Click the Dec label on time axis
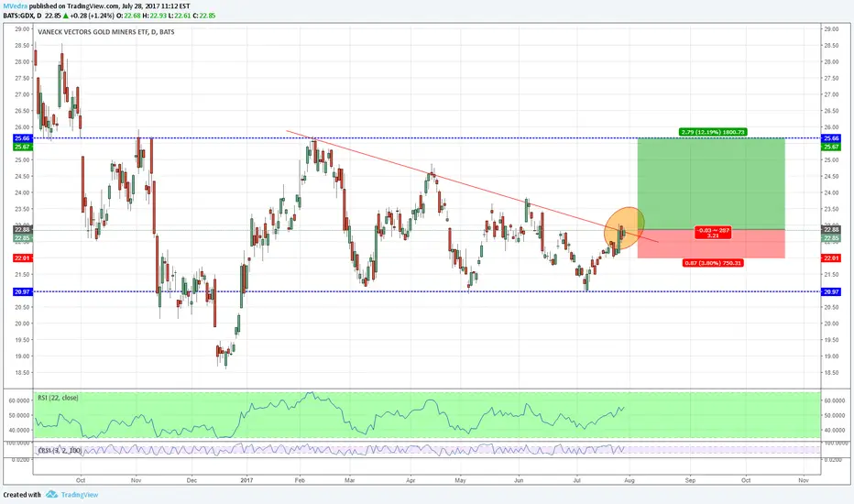This screenshot has width=854, height=504. [x=192, y=480]
